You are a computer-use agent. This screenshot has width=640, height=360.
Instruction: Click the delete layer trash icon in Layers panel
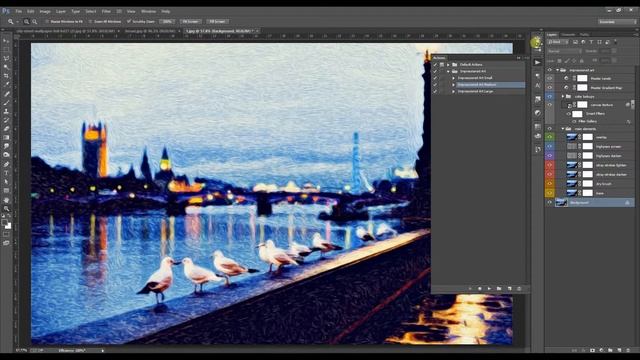pos(628,350)
